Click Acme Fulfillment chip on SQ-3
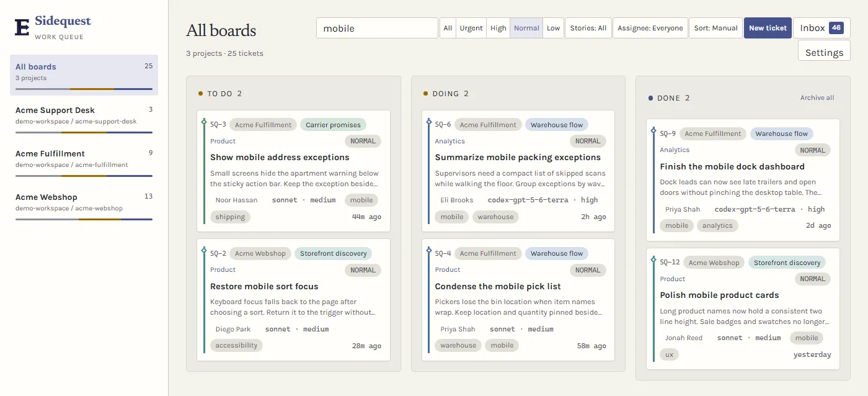 tap(263, 125)
